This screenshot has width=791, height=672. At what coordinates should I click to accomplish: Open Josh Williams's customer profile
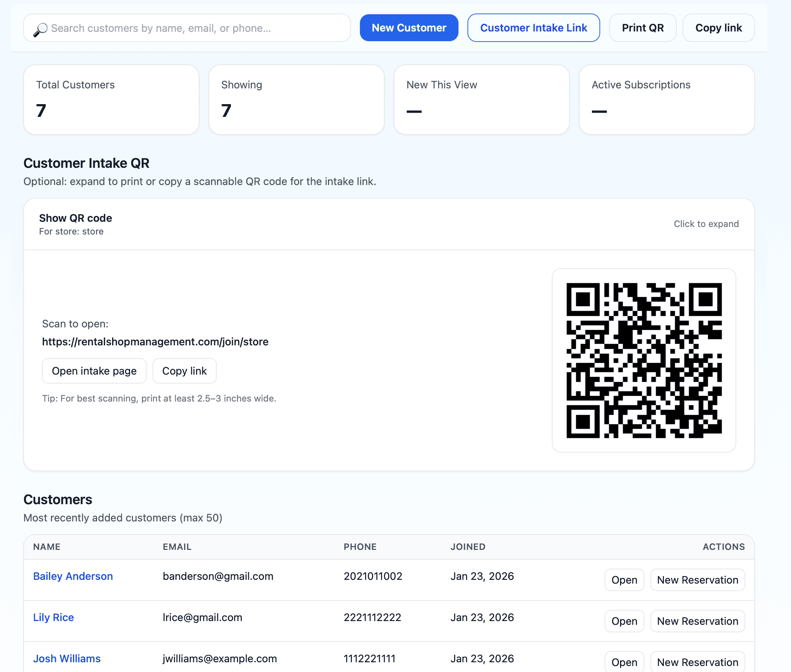pos(67,659)
